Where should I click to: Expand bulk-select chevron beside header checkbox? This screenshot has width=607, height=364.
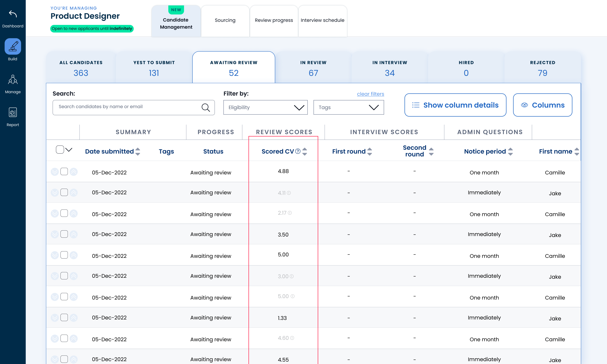(69, 150)
